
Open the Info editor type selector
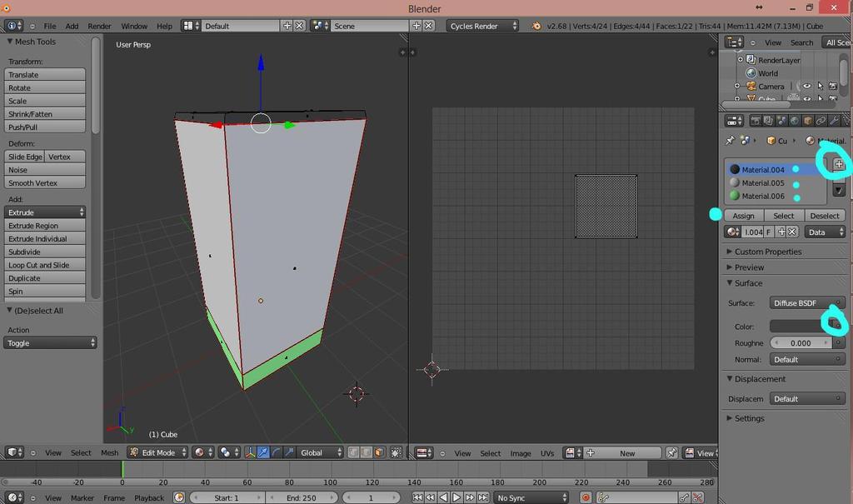(13, 26)
